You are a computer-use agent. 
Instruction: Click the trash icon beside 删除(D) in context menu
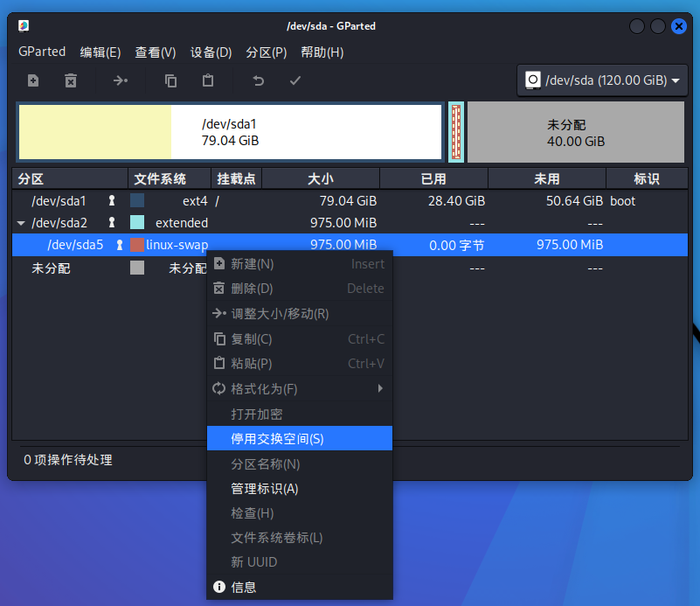click(219, 289)
